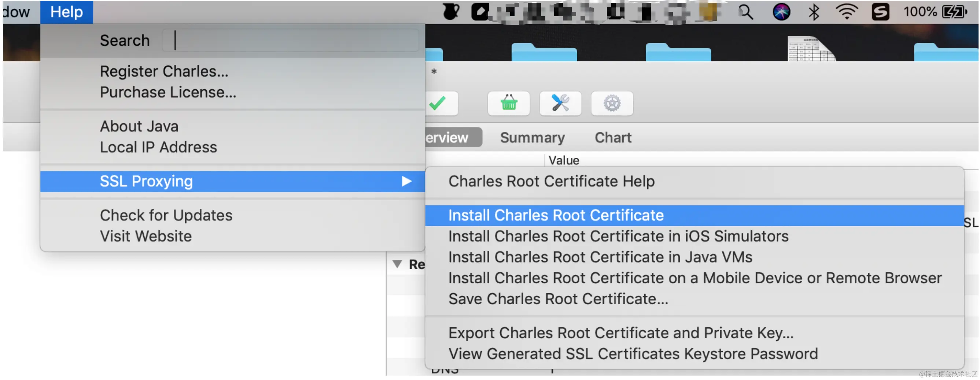Open the spreadsheet document thumbnail on desktop
Screen dimensions: 980x380
point(811,49)
